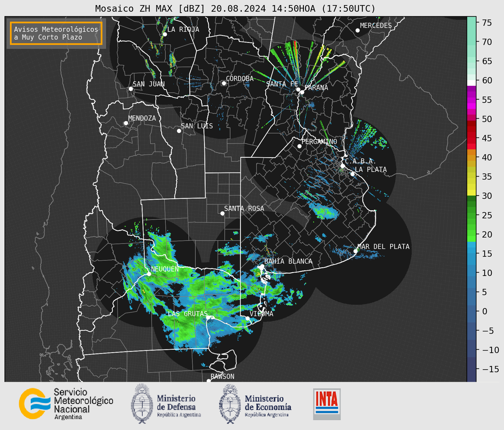This screenshot has height=430, width=504.
Task: Click the Avisos Meteorológicos a Muy Corto Plazo box
Action: 56,33
